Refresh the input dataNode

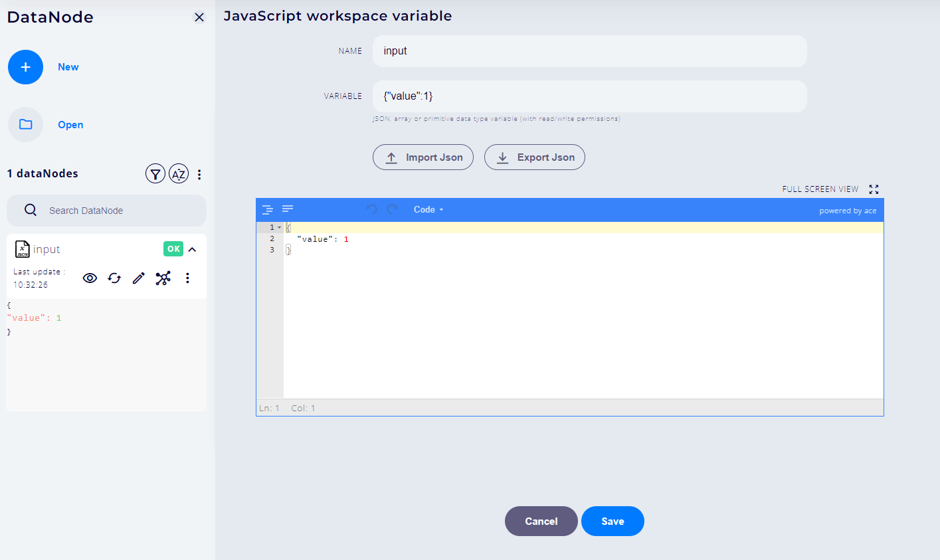pos(114,278)
